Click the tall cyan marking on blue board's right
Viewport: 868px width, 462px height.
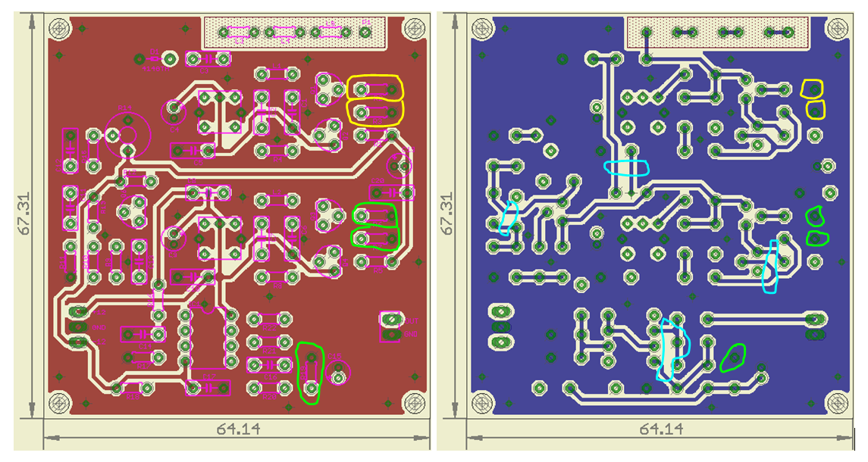tap(771, 266)
